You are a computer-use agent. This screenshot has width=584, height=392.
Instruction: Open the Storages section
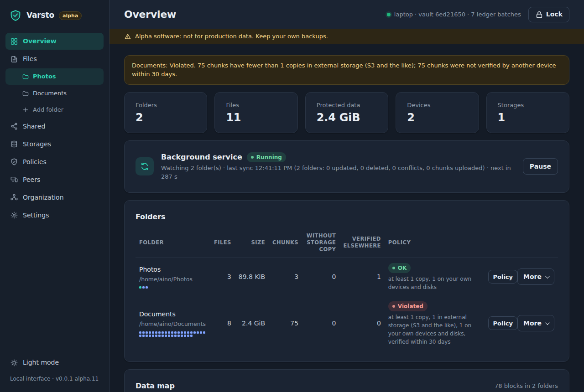click(x=54, y=144)
